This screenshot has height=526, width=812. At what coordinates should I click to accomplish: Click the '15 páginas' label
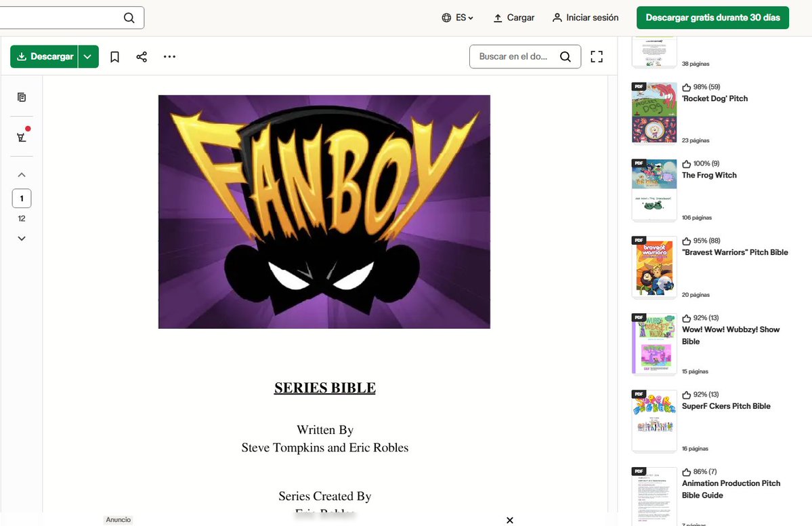pyautogui.click(x=695, y=371)
